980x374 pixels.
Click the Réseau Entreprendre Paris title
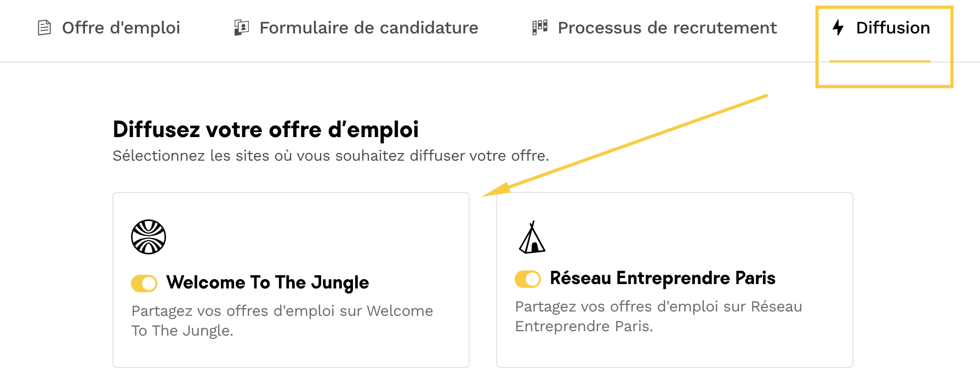click(663, 278)
